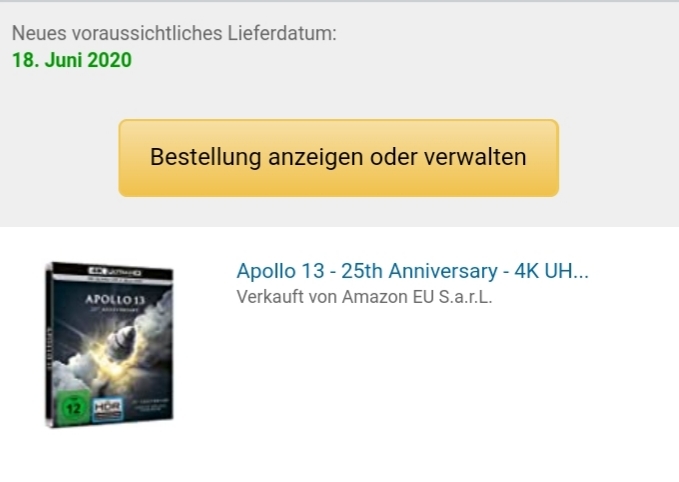The height and width of the screenshot is (482, 679).
Task: Click the 4K Ultra HD logo atop the cover
Action: pyautogui.click(x=114, y=272)
